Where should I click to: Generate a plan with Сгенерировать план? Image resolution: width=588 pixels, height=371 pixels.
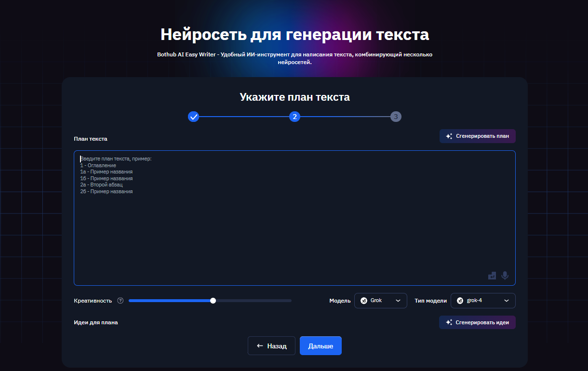(477, 136)
